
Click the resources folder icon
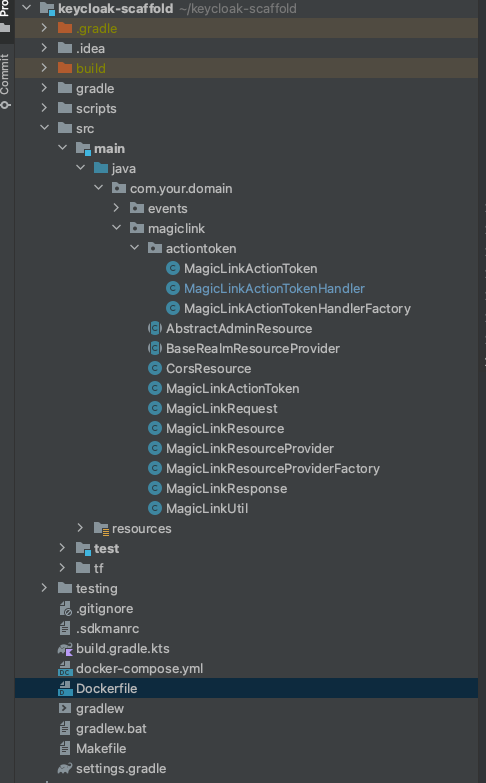[x=101, y=529]
